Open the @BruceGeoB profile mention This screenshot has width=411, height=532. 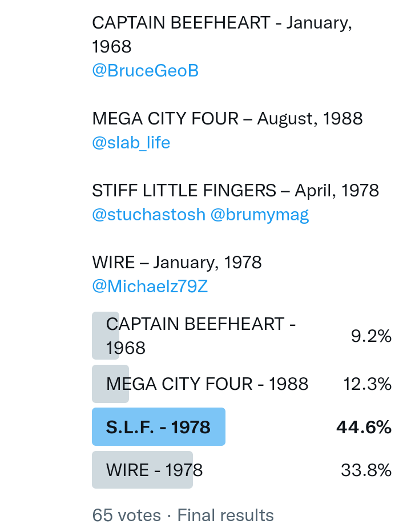[x=145, y=71]
